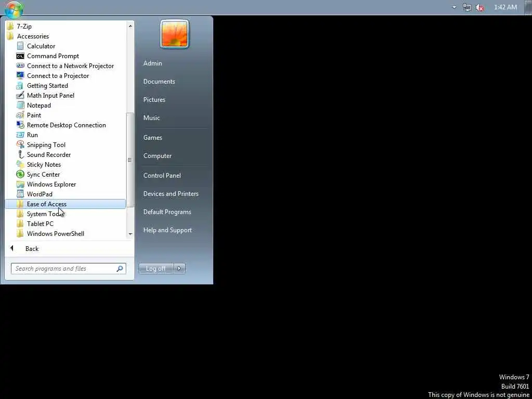This screenshot has width=532, height=399.
Task: Show hidden tray icons arrow
Action: pos(454,7)
